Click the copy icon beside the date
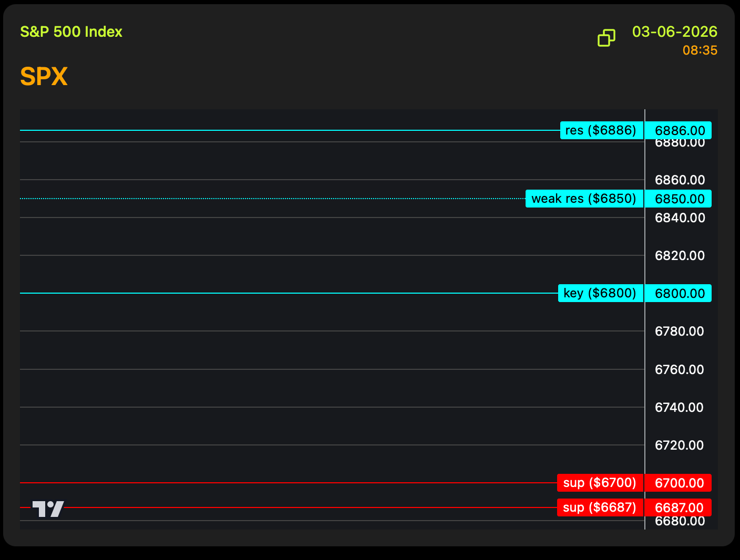 click(x=606, y=38)
